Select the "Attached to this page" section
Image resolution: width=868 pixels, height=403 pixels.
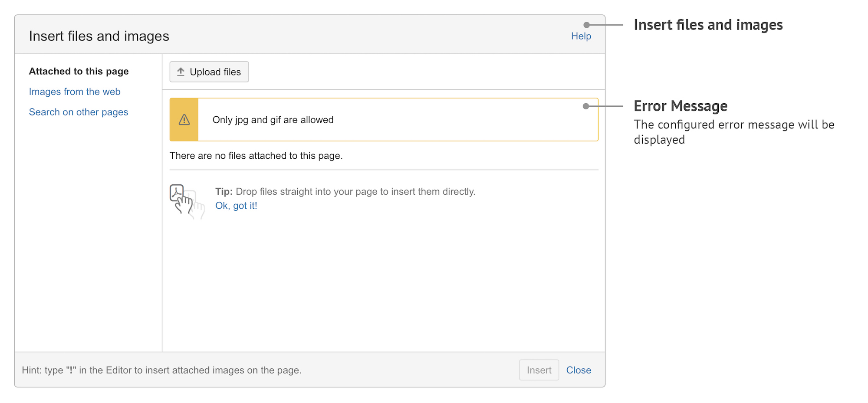pos(79,71)
